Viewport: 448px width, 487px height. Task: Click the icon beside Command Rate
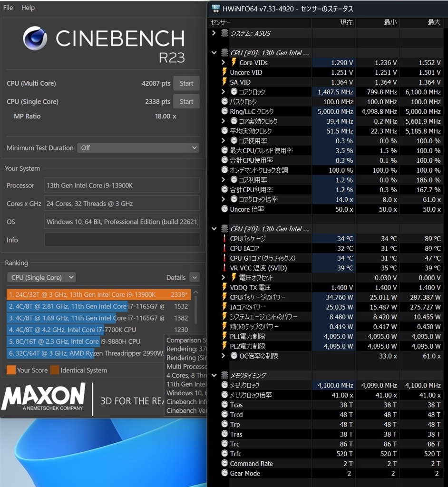coord(224,463)
